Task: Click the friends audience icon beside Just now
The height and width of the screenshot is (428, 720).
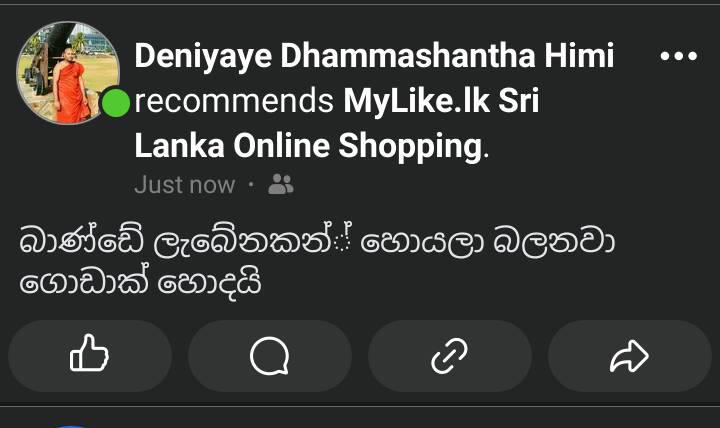Action: click(281, 185)
